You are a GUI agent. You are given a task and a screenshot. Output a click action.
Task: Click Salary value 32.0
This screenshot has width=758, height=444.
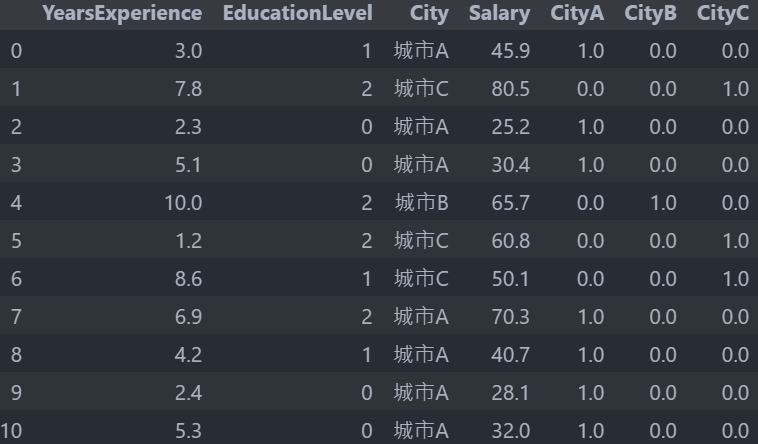click(x=511, y=430)
